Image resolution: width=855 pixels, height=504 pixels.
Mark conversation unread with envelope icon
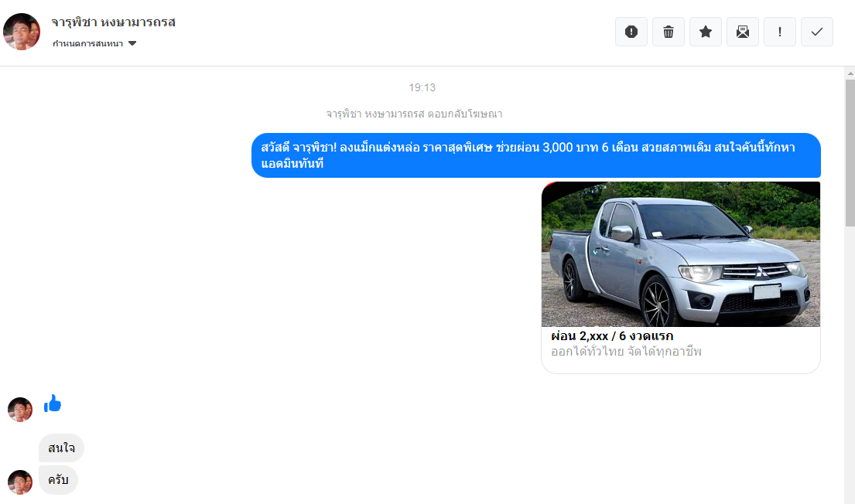[742, 32]
